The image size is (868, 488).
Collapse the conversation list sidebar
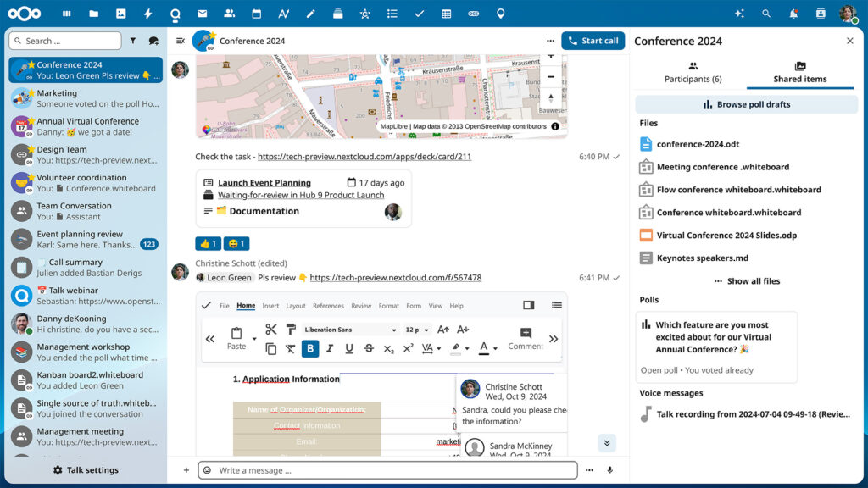point(180,40)
